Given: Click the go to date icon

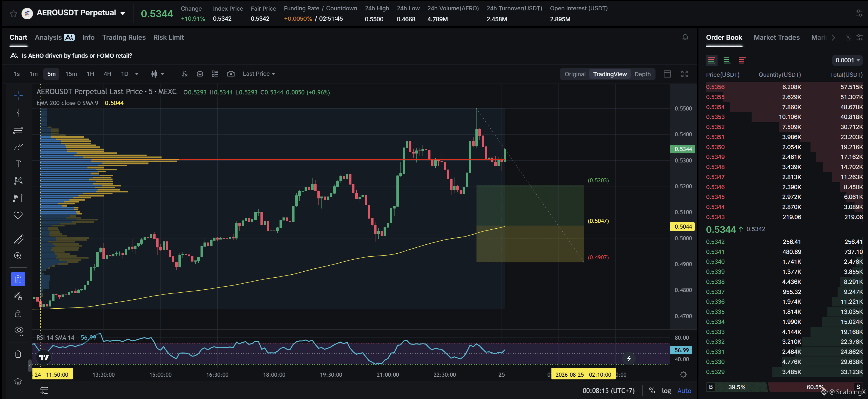Looking at the screenshot, I should coord(44,391).
